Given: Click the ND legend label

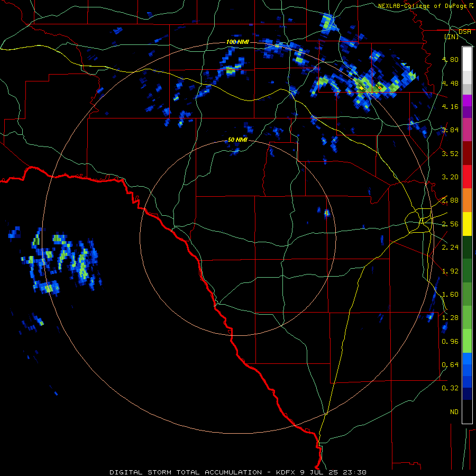Looking at the screenshot, I should coord(454,412).
